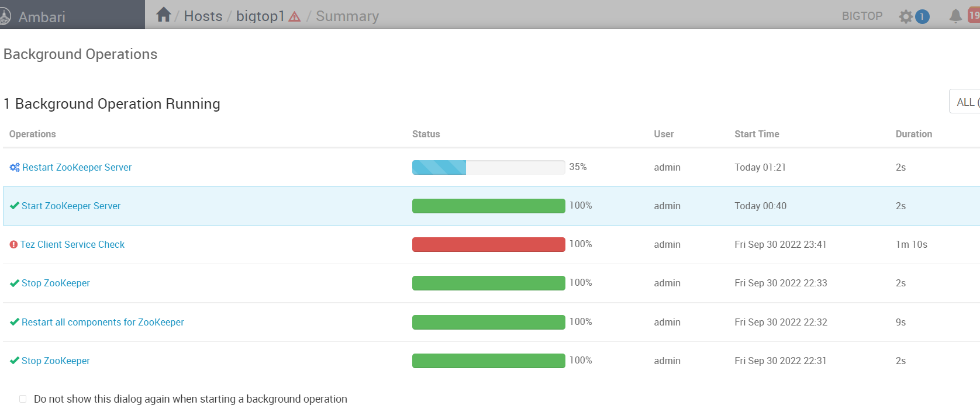Open Restart ZooKeeper Server operation link
The height and width of the screenshot is (419, 980).
(x=77, y=167)
